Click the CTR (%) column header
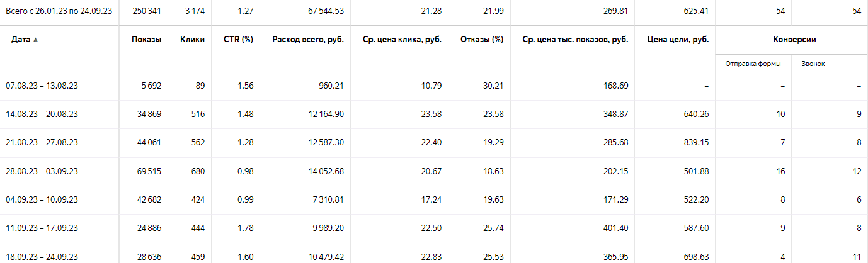The height and width of the screenshot is (263, 868). pyautogui.click(x=240, y=39)
